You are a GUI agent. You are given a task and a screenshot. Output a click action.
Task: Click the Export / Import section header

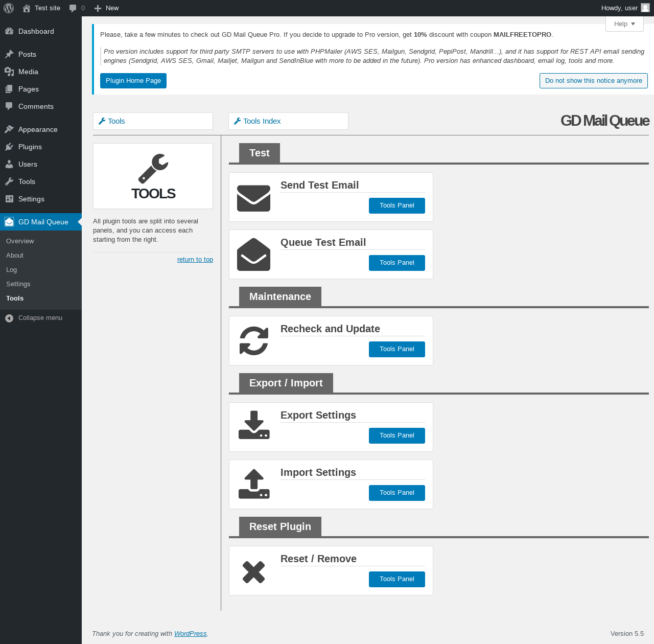(286, 383)
